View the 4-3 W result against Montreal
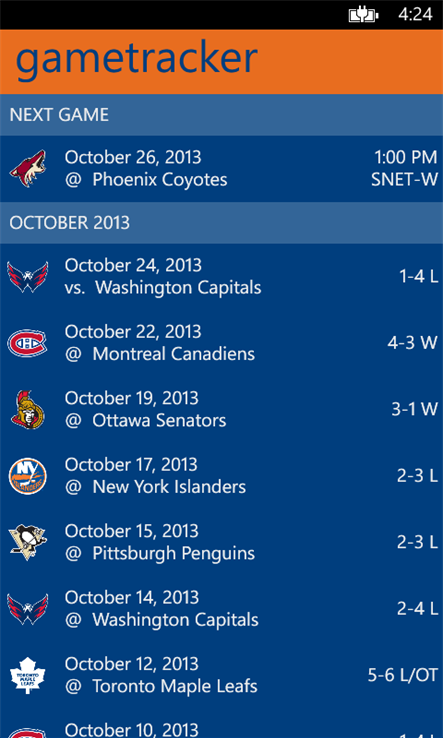Image resolution: width=443 pixels, height=738 pixels. pos(412,343)
